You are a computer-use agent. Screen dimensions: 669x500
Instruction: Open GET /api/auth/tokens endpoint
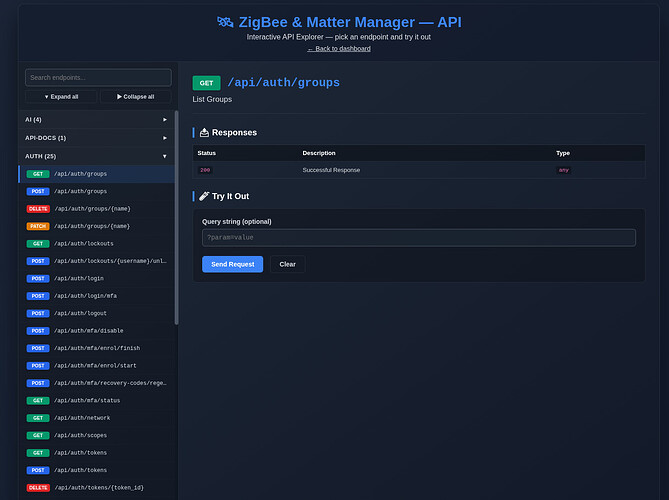coord(96,453)
